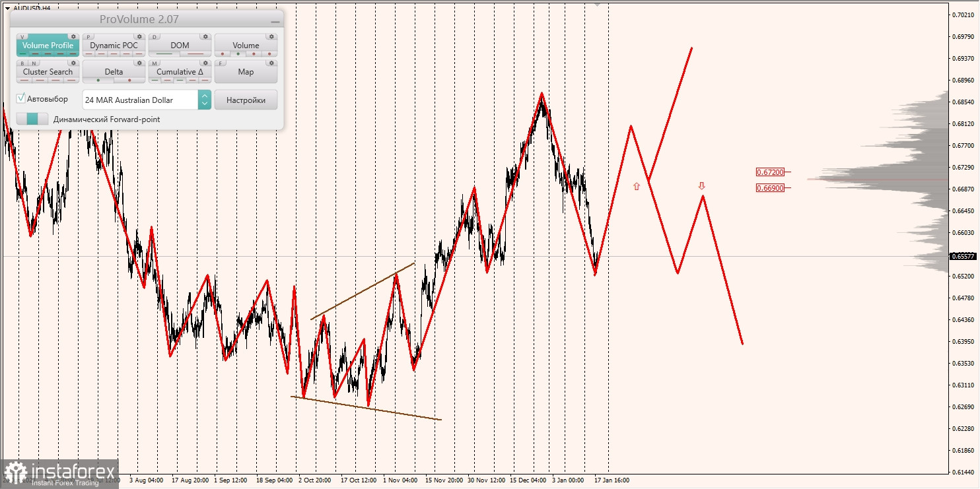Screen dimensions: 980x489
Task: Click the 0.63950 value on price scale
Action: (963, 341)
